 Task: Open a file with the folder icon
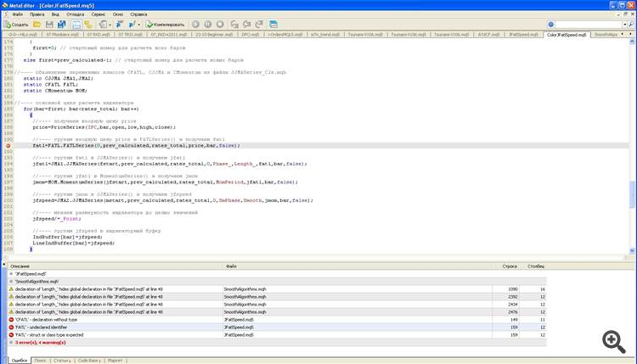click(x=37, y=25)
